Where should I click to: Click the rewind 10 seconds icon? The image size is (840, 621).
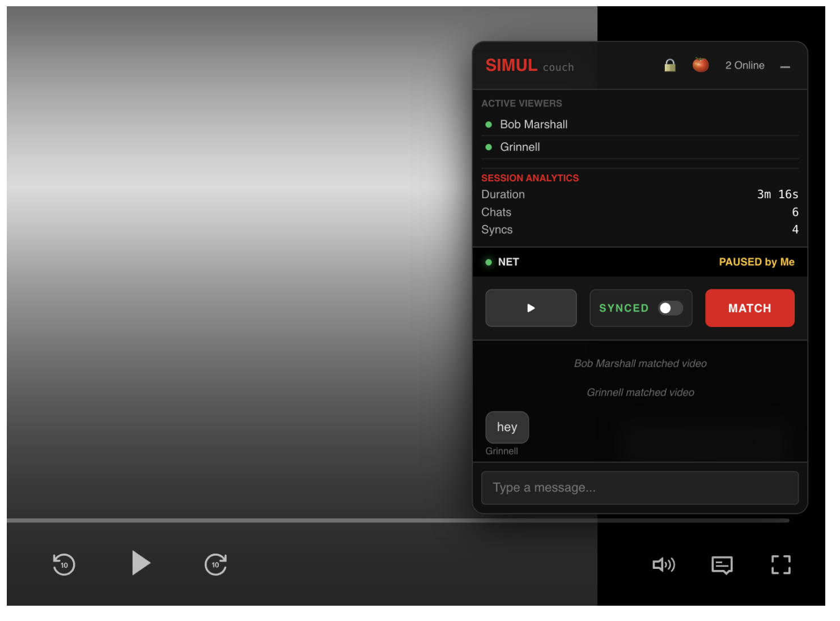pos(64,564)
